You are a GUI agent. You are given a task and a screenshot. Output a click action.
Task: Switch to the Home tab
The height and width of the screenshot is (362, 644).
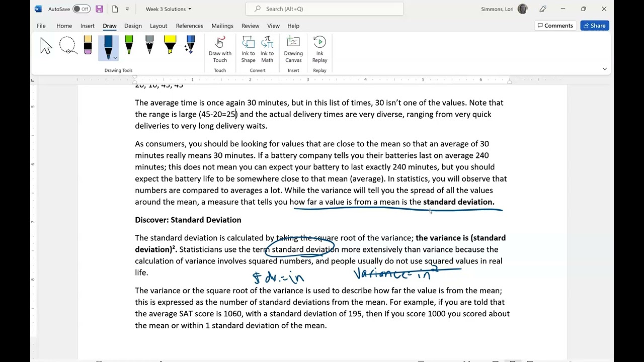[x=64, y=26]
